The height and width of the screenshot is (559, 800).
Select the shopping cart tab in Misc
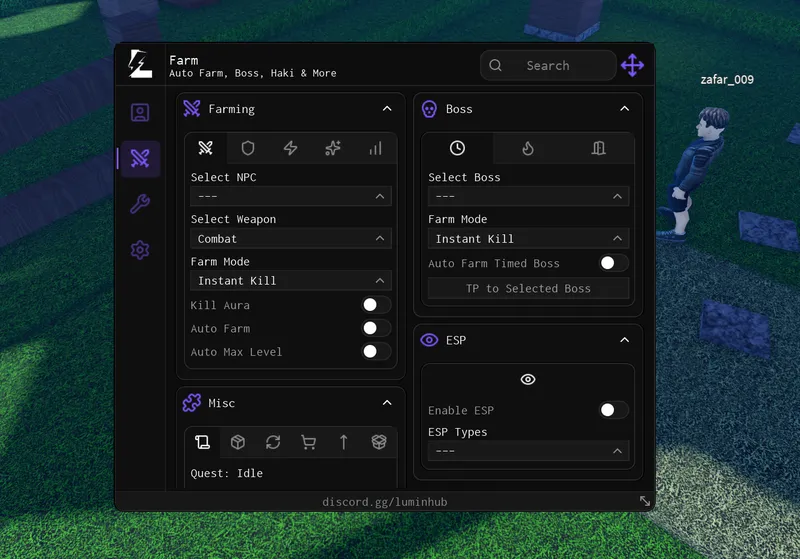click(308, 442)
